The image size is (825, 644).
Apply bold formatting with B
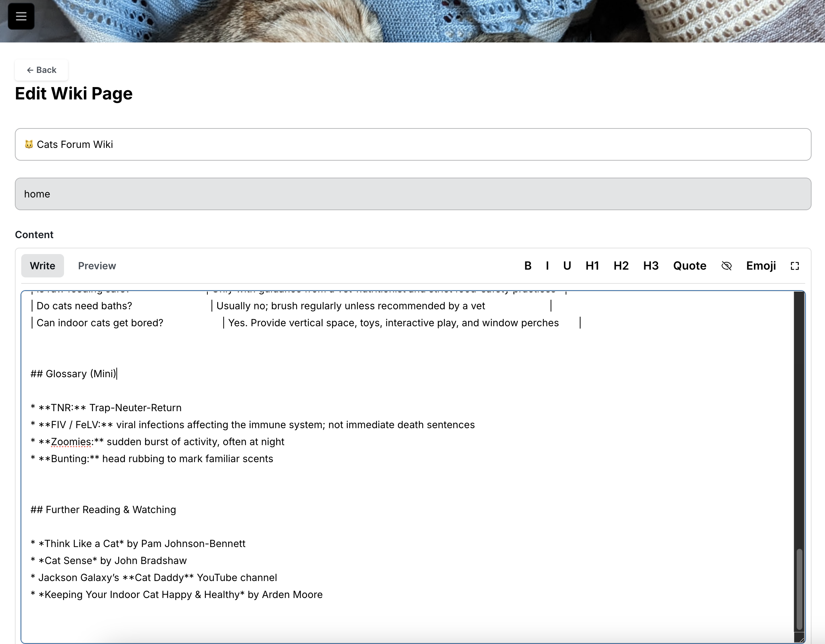(x=528, y=266)
